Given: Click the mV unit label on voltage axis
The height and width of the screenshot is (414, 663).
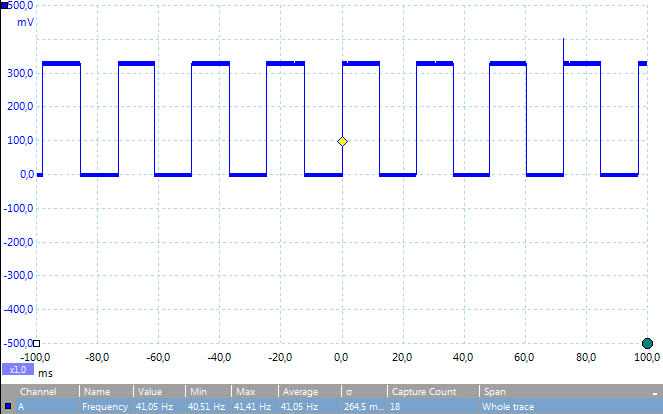Looking at the screenshot, I should pyautogui.click(x=25, y=22).
